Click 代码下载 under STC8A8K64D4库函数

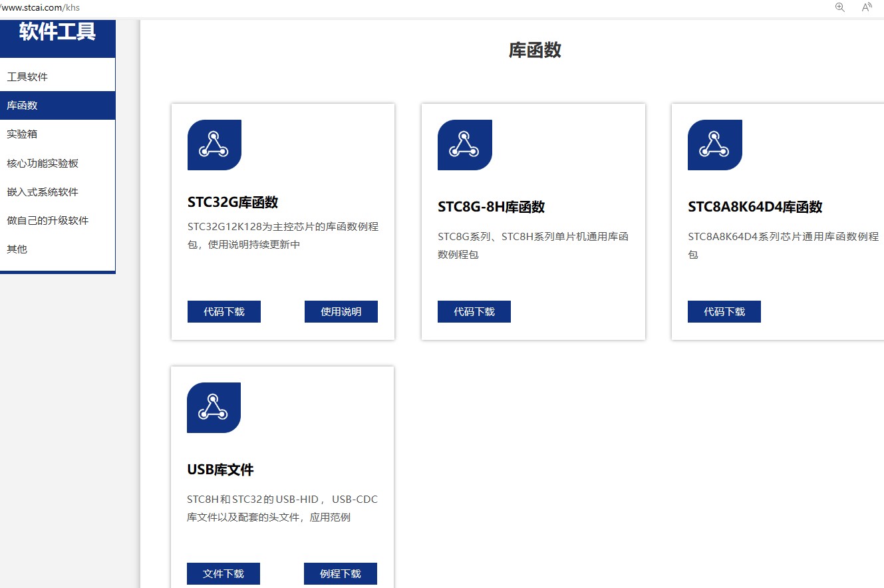(x=724, y=311)
